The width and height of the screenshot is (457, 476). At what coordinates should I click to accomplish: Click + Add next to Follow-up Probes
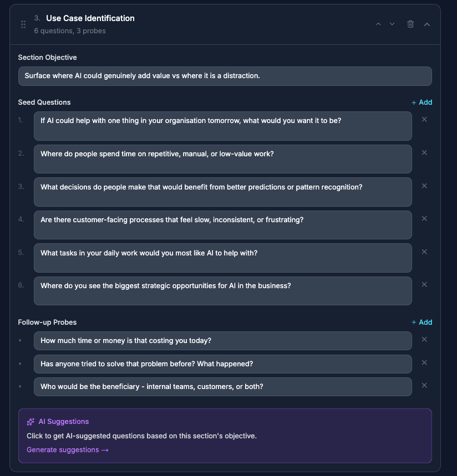(x=422, y=322)
